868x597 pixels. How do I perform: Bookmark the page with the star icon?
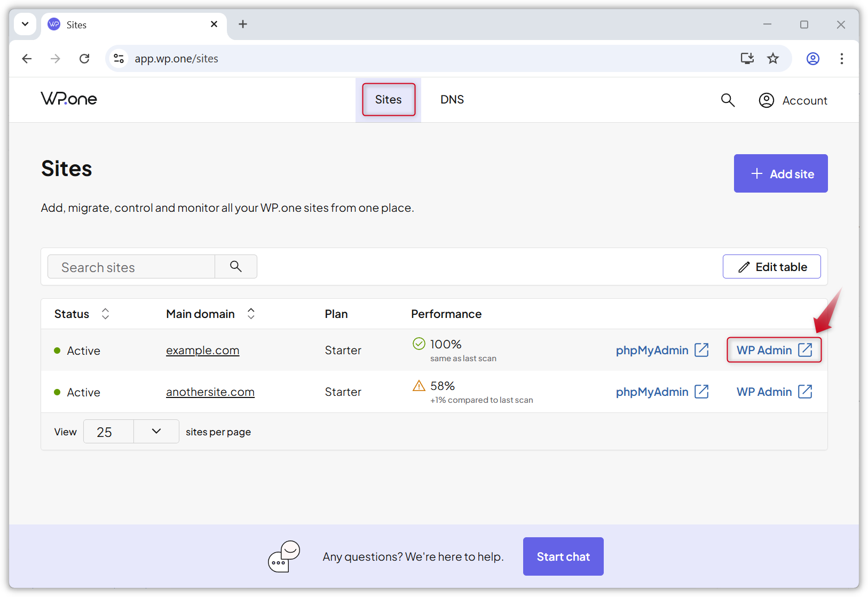click(772, 59)
